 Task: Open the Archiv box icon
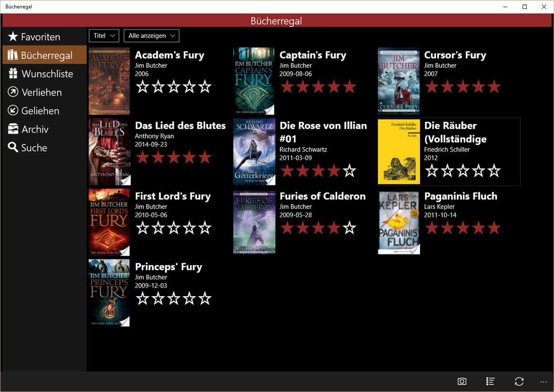pos(13,129)
